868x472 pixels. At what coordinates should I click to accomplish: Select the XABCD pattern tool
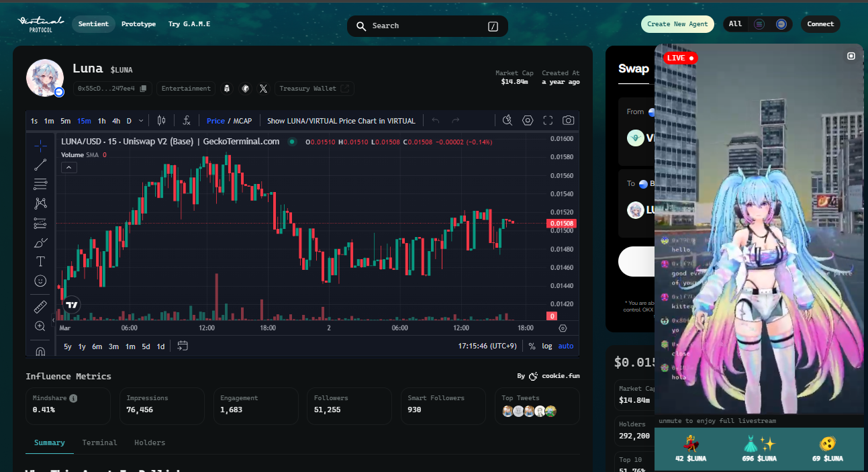click(x=40, y=203)
